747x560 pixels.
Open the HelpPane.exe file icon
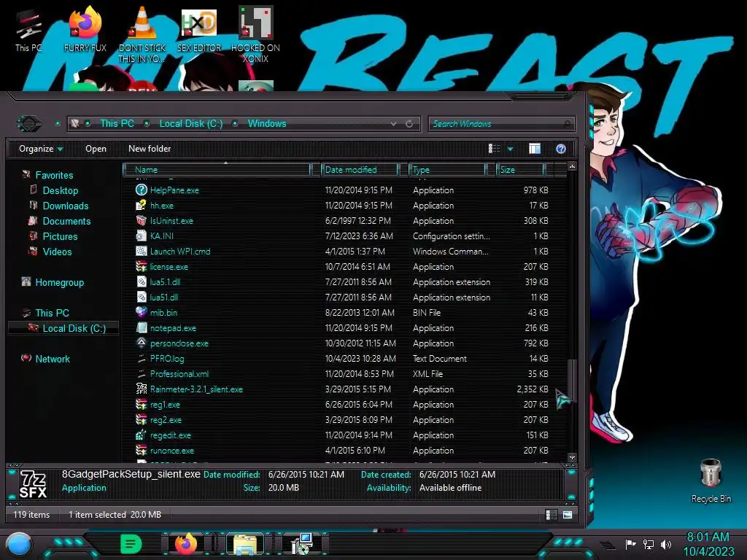141,190
